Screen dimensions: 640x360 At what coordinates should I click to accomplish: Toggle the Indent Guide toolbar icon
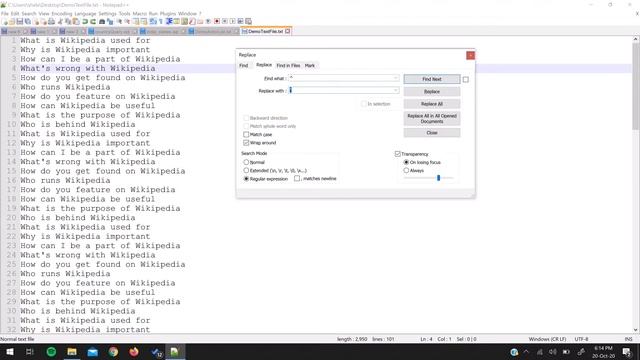pyautogui.click(x=169, y=21)
